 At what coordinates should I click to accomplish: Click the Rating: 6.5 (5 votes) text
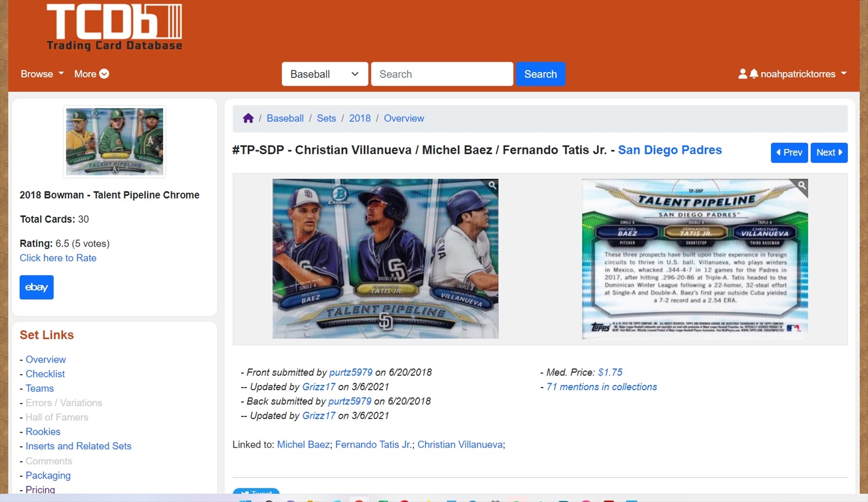click(65, 243)
